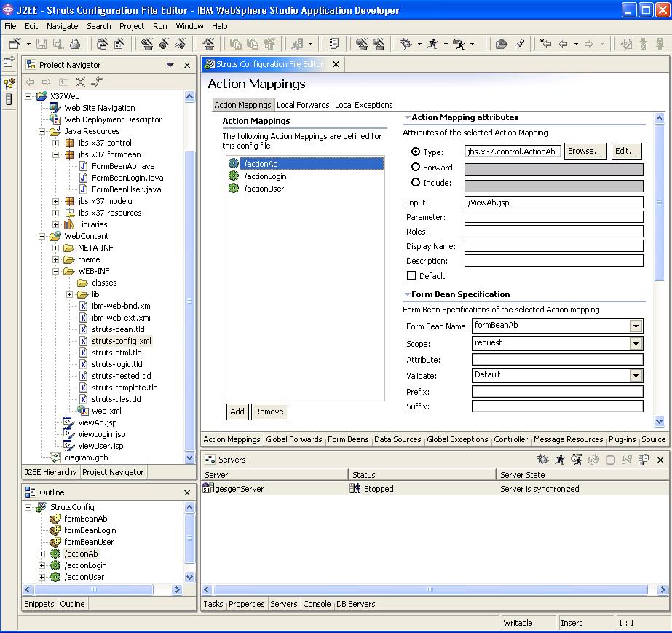Screen dimensions: 672x633
Task: Click the Edit... button
Action: [x=626, y=151]
